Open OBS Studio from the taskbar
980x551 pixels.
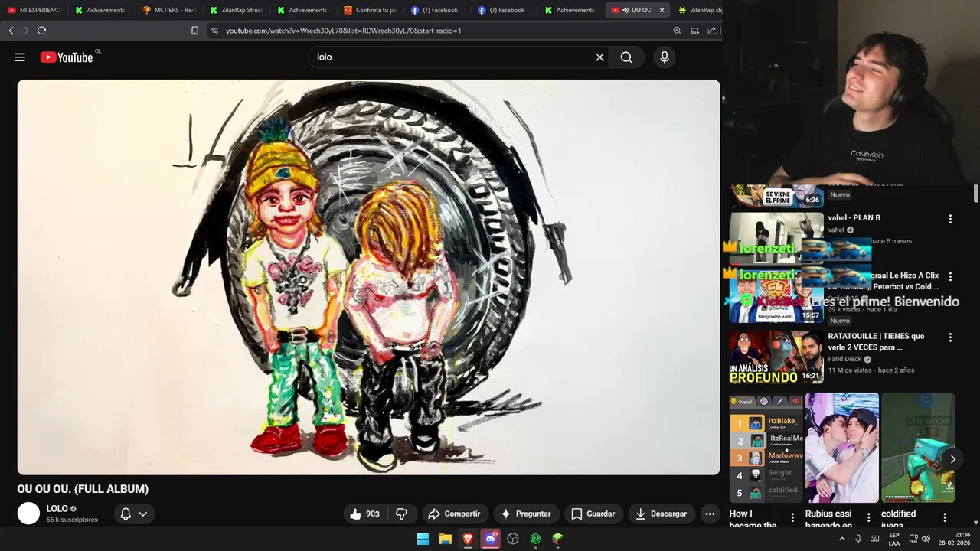point(513,539)
